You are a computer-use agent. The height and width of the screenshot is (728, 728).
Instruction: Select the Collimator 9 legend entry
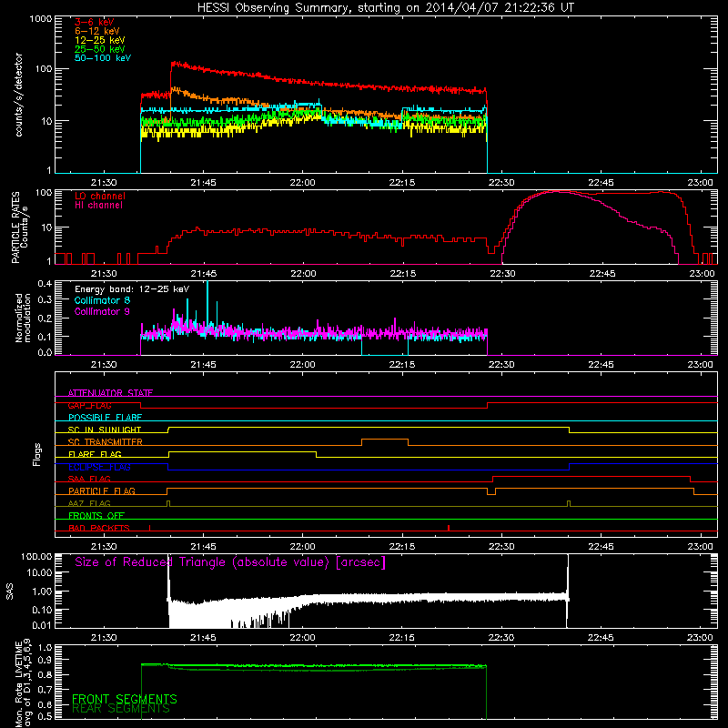pos(102,311)
